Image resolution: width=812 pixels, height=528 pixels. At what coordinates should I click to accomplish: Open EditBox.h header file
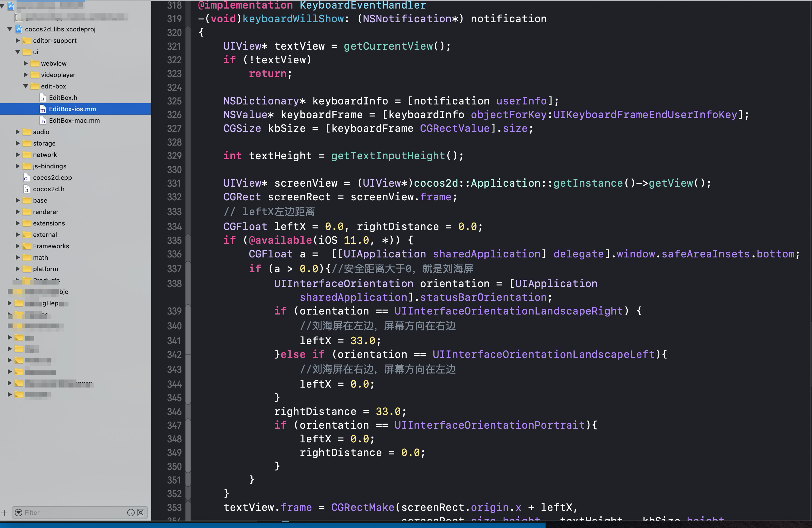point(63,98)
